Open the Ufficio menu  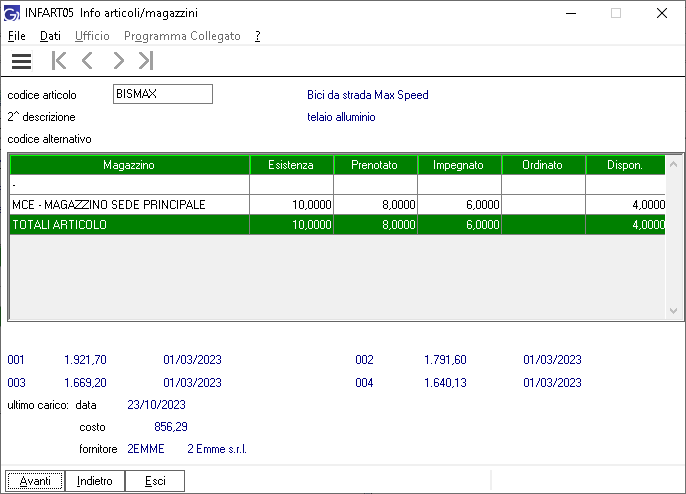pos(92,36)
